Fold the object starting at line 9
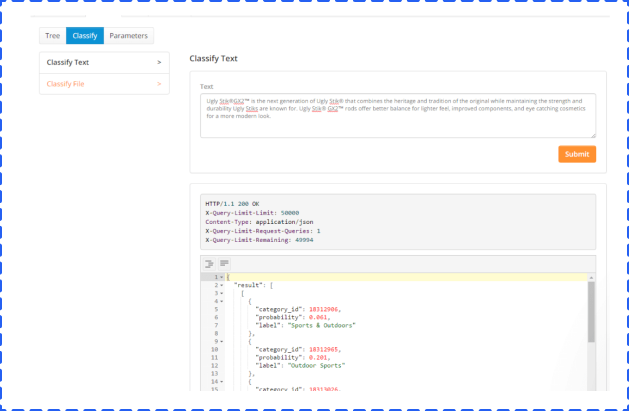Screen dimensions: 629x411 point(220,341)
